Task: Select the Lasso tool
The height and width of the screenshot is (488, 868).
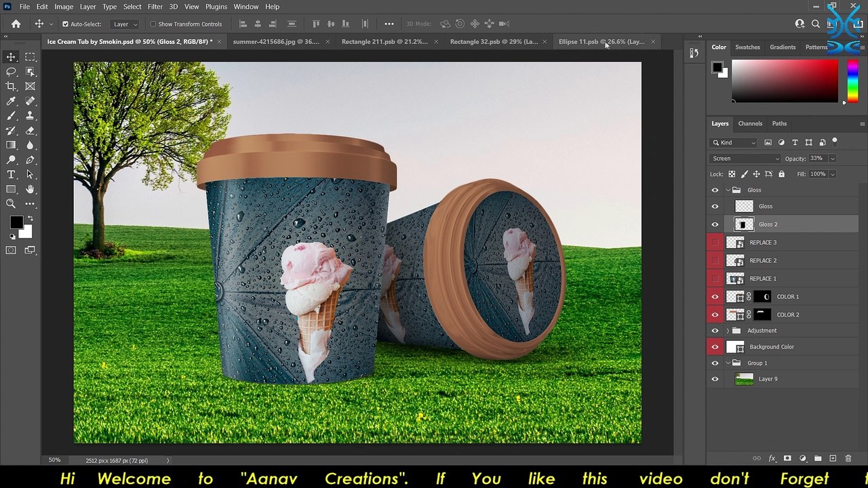Action: click(11, 71)
